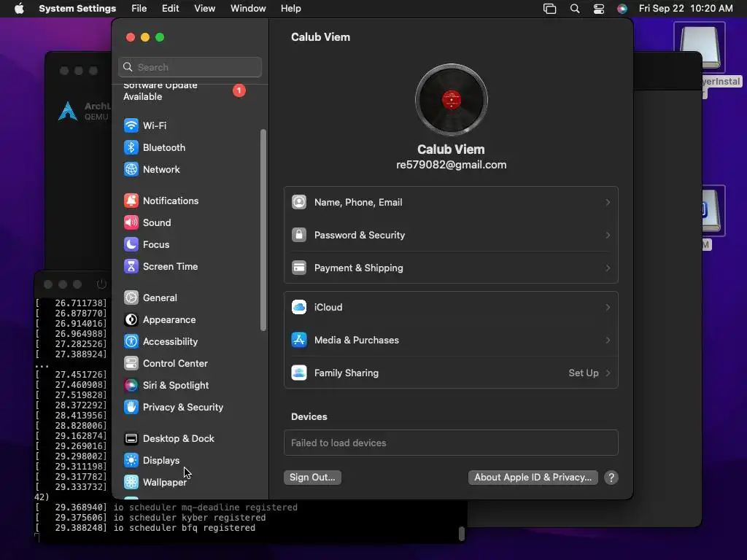
Task: Click the power icon in terminal window
Action: [101, 284]
